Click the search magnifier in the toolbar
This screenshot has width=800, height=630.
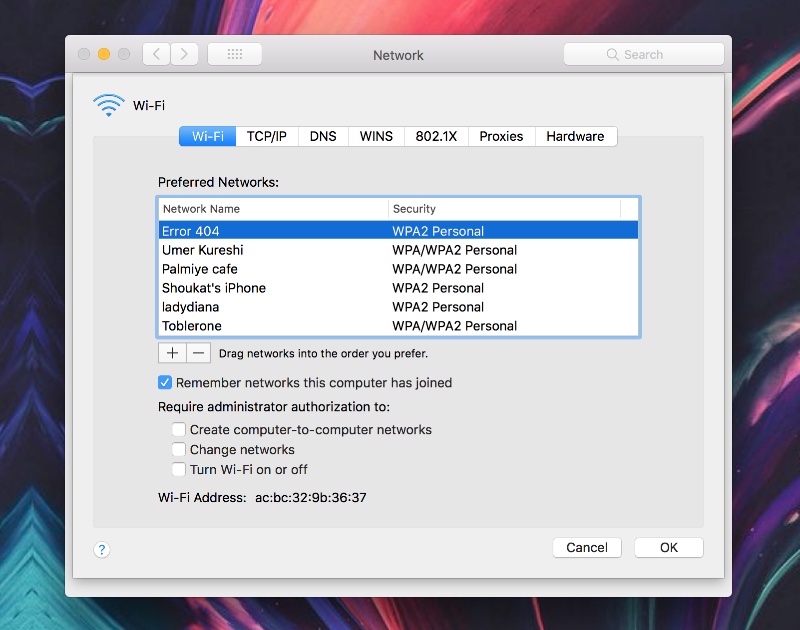[613, 54]
